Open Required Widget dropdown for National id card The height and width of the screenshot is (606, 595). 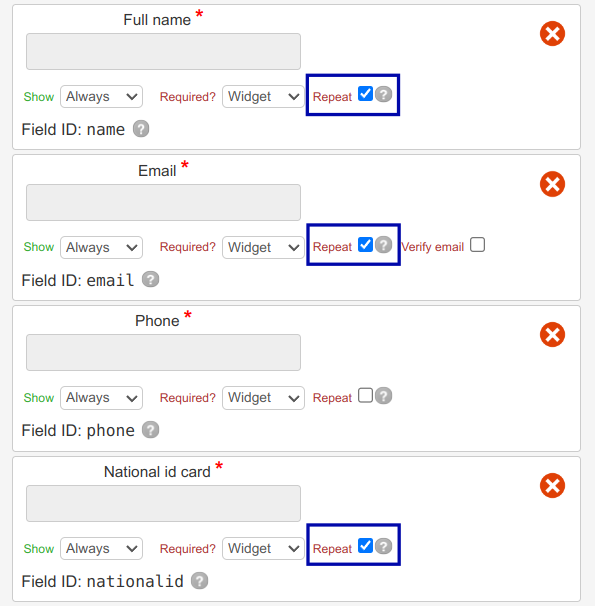click(x=263, y=548)
